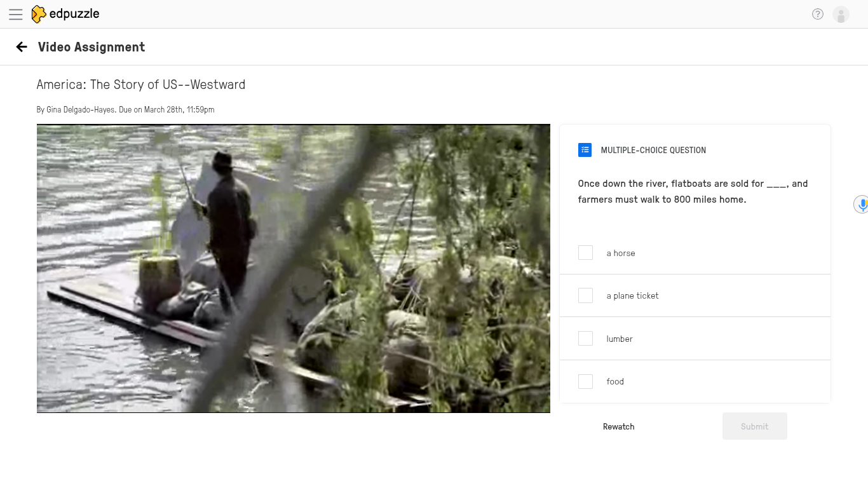Click the flatboat video frame
The height and width of the screenshot is (488, 868).
pos(294,268)
